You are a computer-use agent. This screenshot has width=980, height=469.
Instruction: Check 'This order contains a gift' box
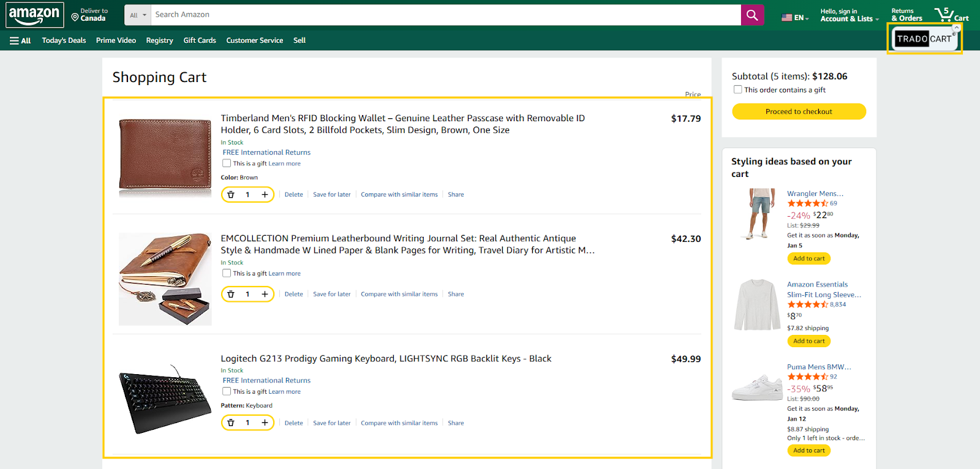(737, 89)
